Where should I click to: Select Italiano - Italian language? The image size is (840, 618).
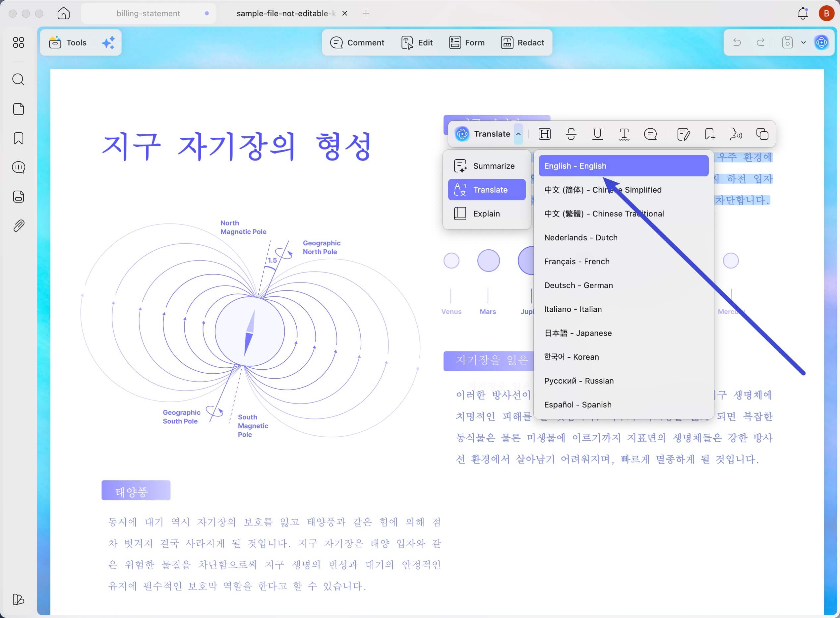pyautogui.click(x=624, y=309)
